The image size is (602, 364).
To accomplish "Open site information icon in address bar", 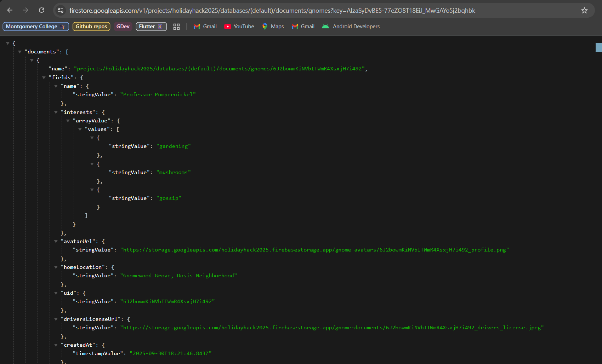I will click(61, 10).
